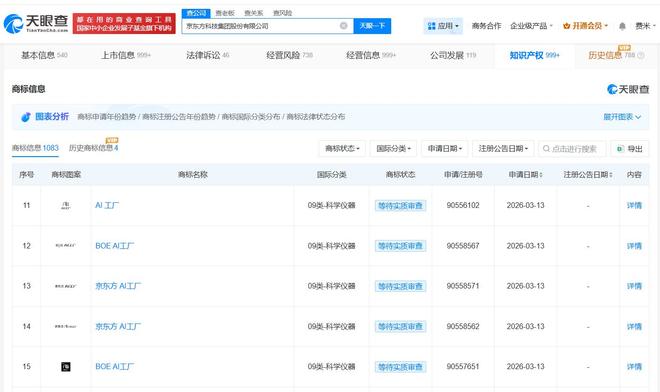This screenshot has height=392, width=660.
Task: Open 商标状态 filter dropdown
Action: coord(342,149)
